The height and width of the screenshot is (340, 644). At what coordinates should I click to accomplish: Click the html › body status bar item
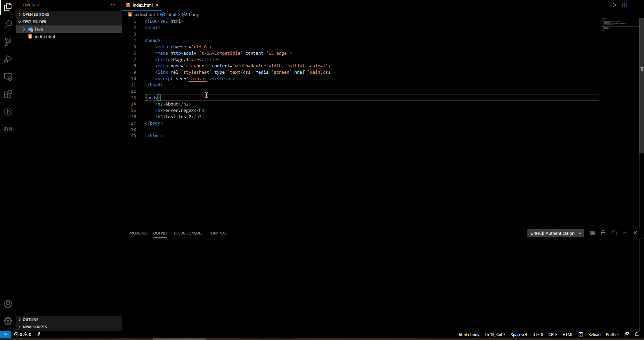coord(469,334)
